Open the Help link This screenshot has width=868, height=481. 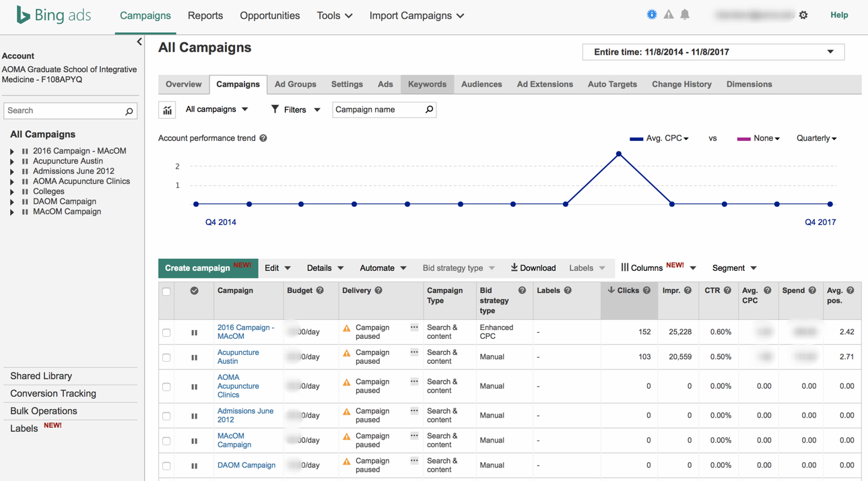[839, 15]
